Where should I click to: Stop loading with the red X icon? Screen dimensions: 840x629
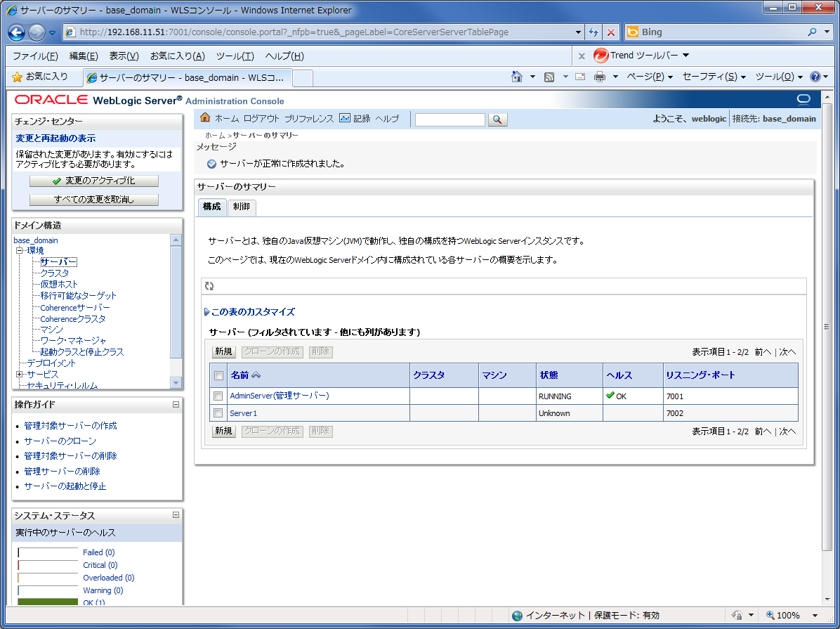pos(611,32)
